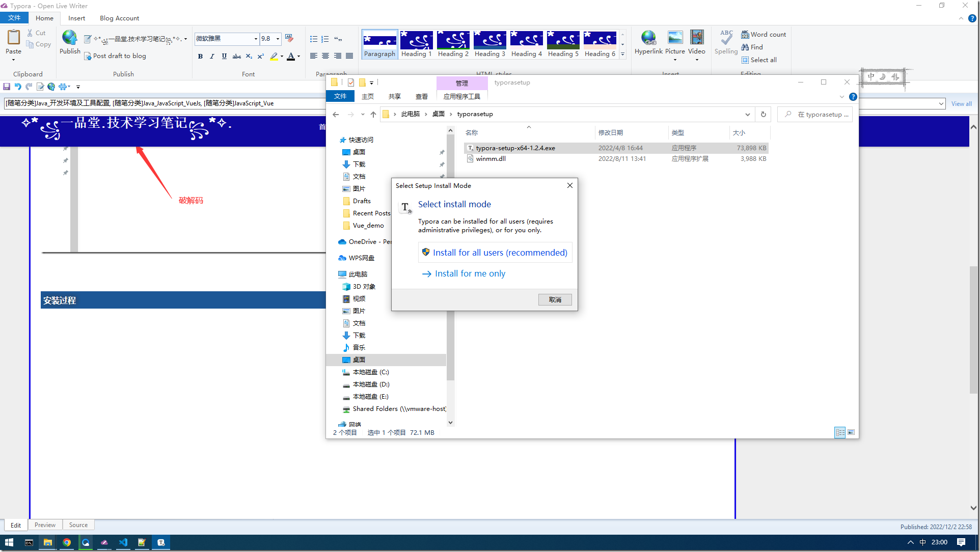Screen dimensions: 980x552
Task: Click the View all link
Action: (x=961, y=104)
